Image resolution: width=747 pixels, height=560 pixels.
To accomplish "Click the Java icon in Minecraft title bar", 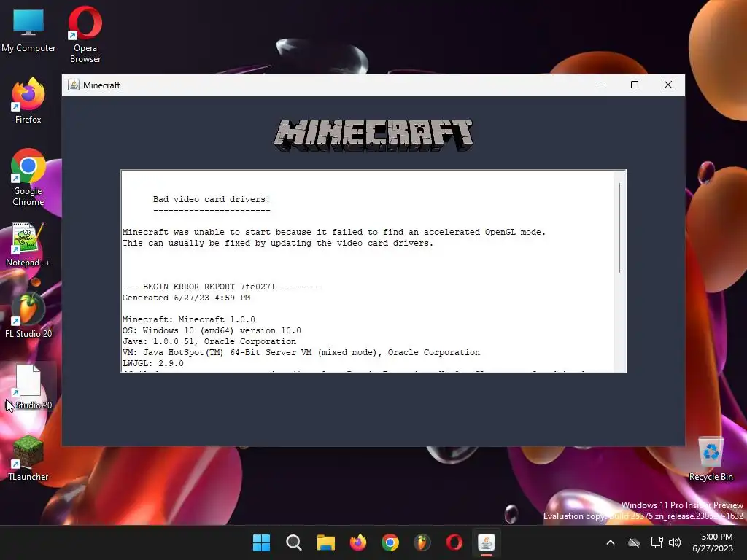I will (x=74, y=85).
